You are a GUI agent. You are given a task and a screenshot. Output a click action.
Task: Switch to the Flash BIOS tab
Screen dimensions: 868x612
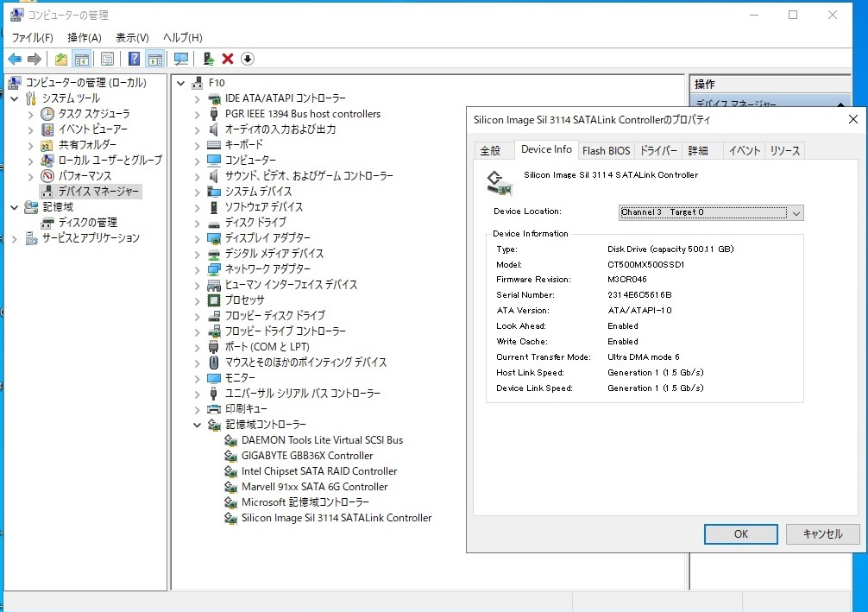[607, 151]
